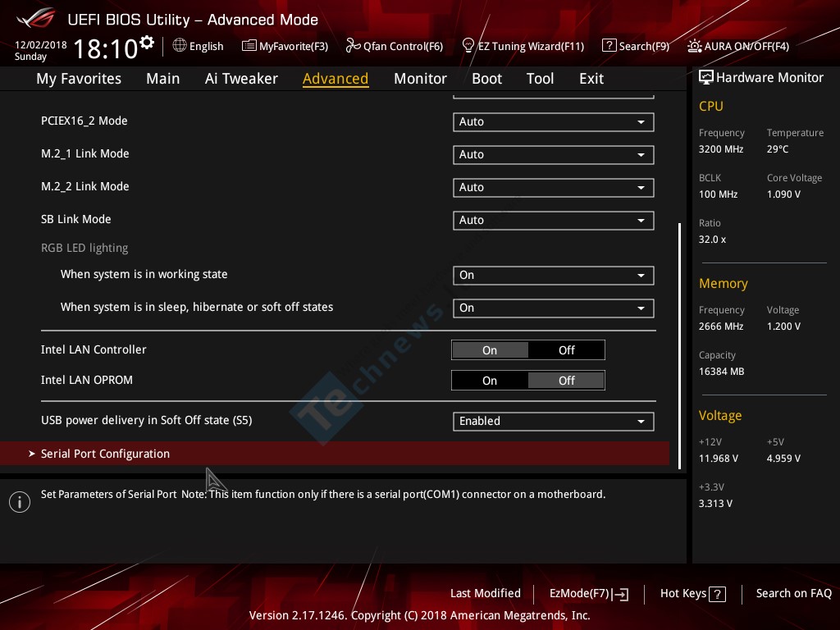Click the Search question mark icon
Image resolution: width=840 pixels, height=630 pixels.
(x=609, y=46)
